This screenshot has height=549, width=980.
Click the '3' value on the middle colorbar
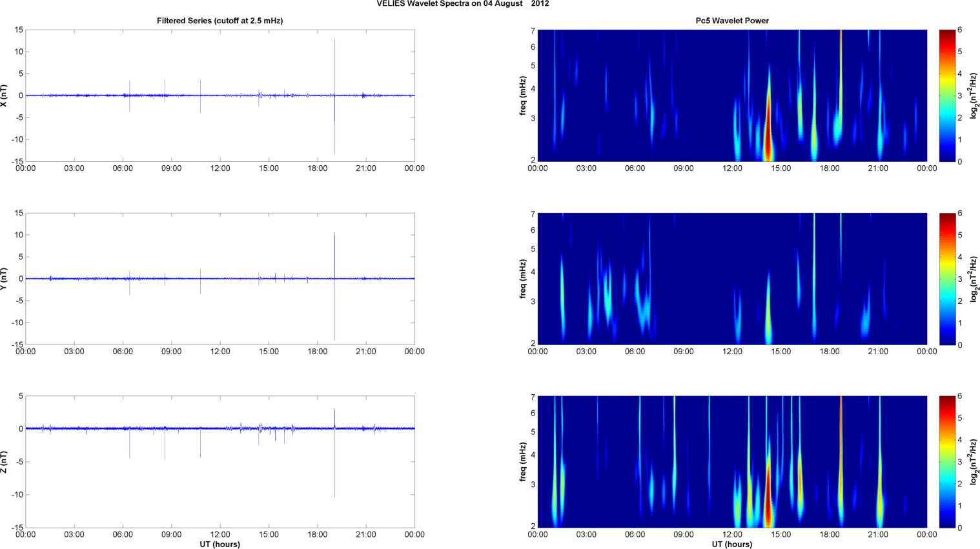point(960,279)
